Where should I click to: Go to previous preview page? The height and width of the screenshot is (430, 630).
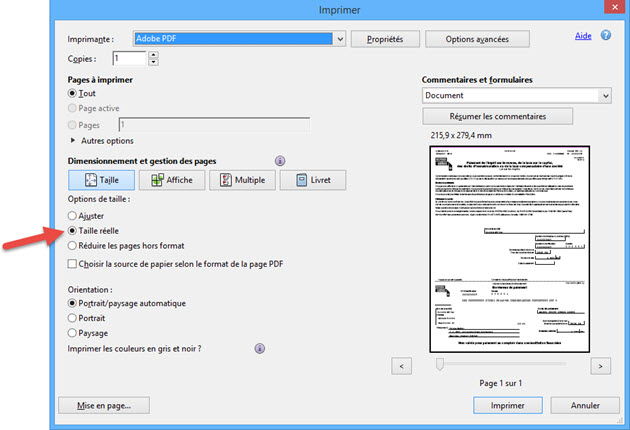[x=401, y=366]
